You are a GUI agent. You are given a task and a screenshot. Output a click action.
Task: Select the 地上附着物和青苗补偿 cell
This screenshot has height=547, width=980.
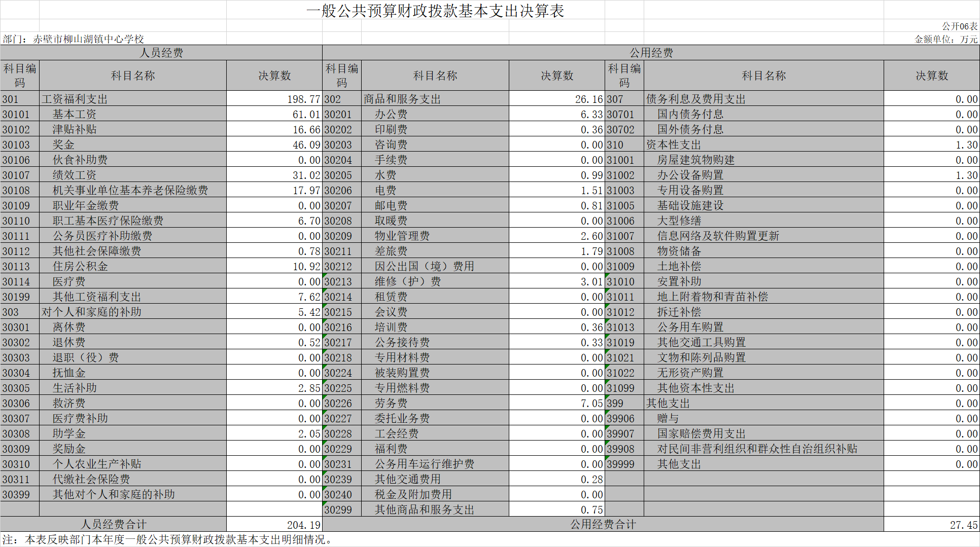764,297
